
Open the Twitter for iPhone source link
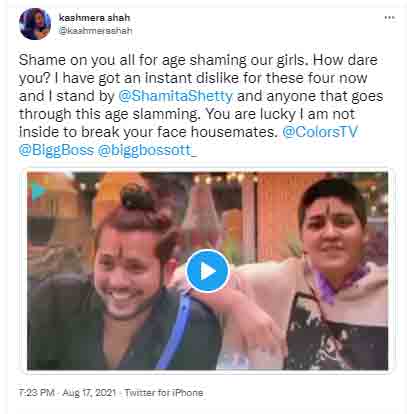(164, 393)
